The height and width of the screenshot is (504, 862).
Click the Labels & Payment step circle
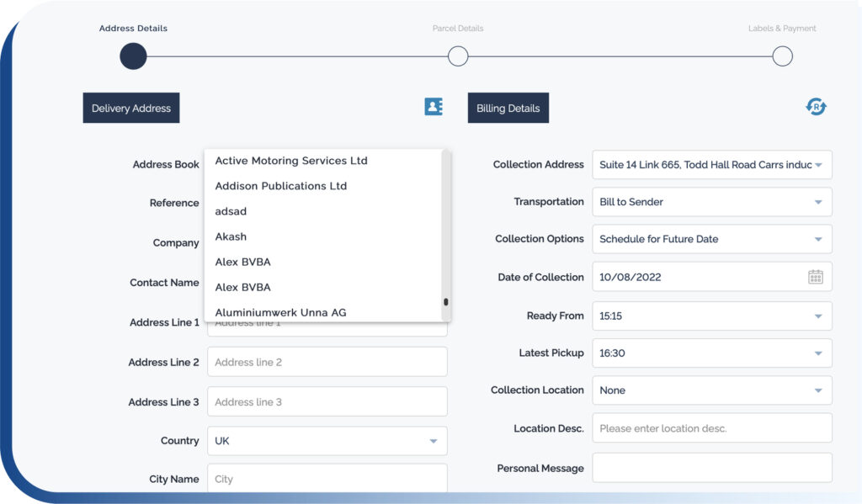[x=782, y=56]
